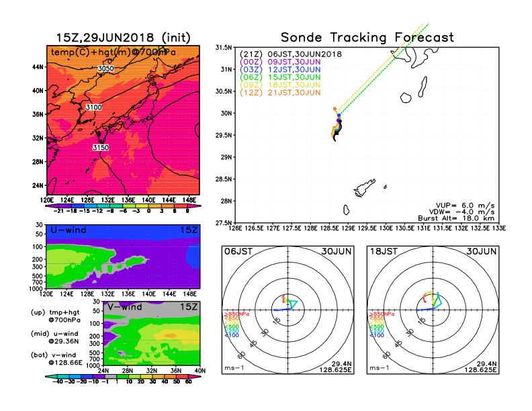The height and width of the screenshot is (411, 532).
Task: Select purple legend entry "(00Z) 09JST,30JUN"
Action: [280, 62]
